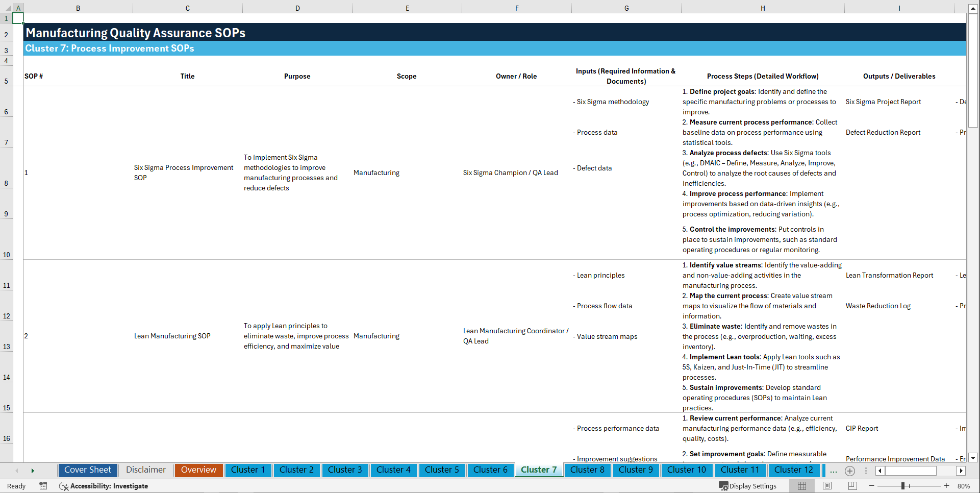980x493 pixels.
Task: Go to the Overview tab
Action: point(198,470)
